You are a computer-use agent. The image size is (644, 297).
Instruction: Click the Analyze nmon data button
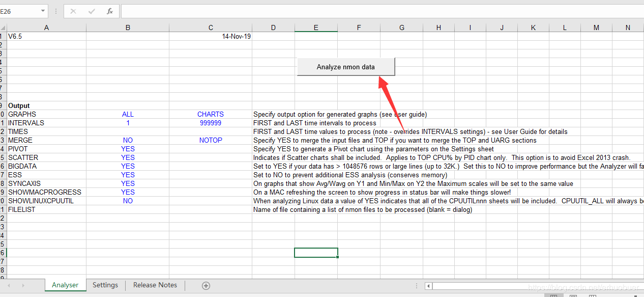coord(346,67)
